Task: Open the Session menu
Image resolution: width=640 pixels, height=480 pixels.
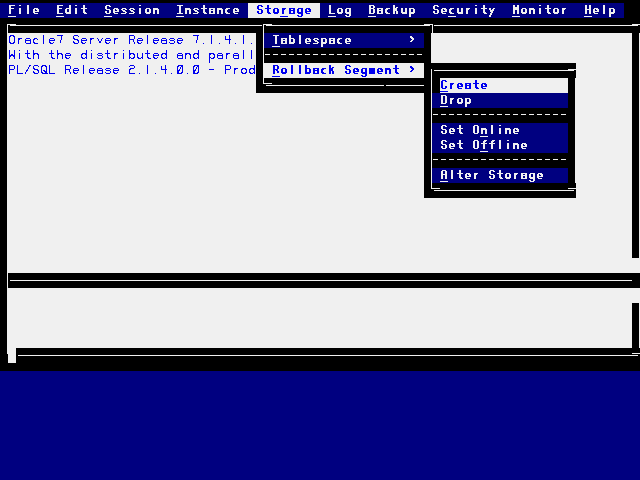Action: [132, 10]
